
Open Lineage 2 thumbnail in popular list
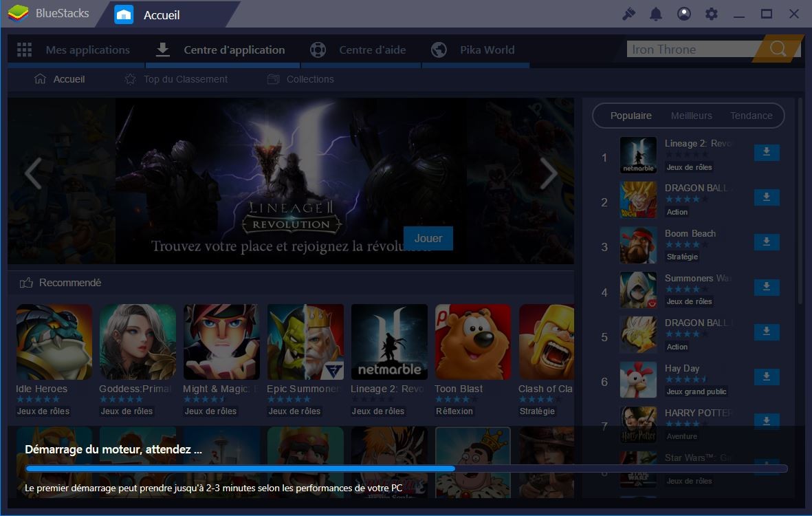tap(638, 155)
